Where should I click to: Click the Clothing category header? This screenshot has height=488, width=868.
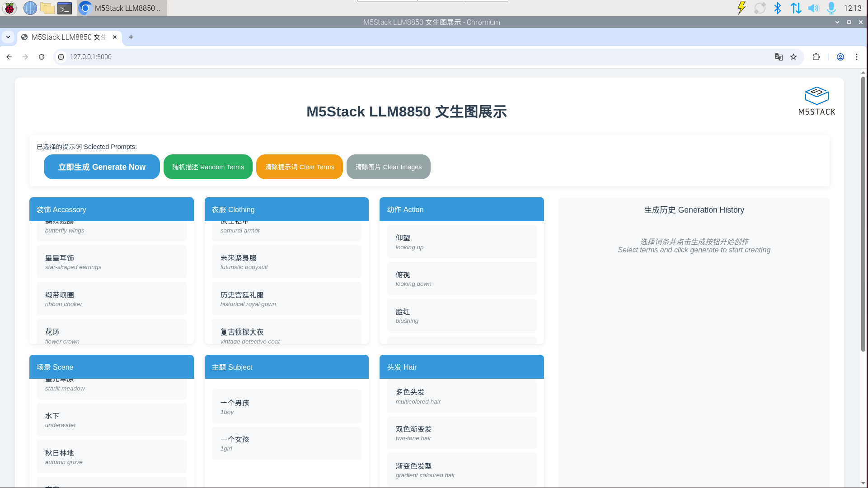286,209
